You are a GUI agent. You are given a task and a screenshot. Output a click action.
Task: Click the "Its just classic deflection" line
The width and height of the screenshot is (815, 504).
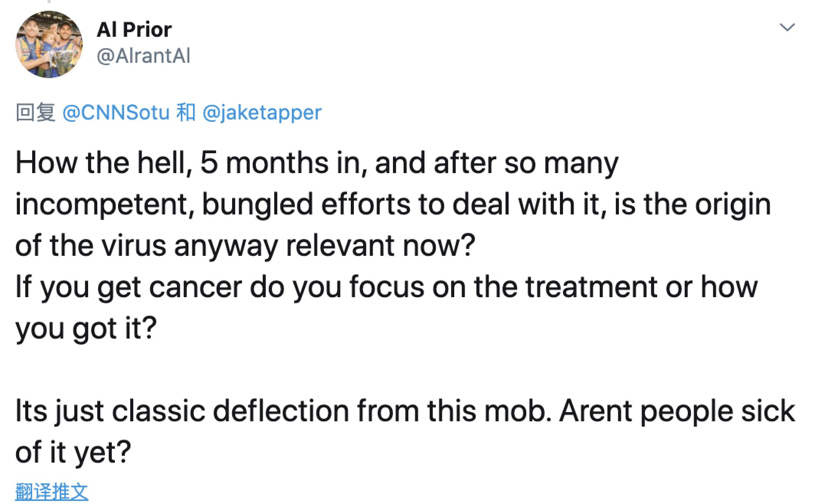click(405, 411)
